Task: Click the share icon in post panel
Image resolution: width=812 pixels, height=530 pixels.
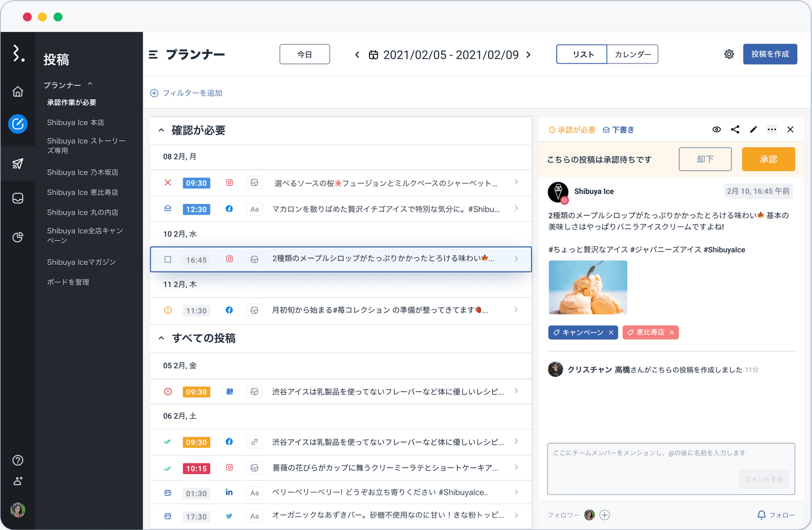Action: pyautogui.click(x=735, y=129)
